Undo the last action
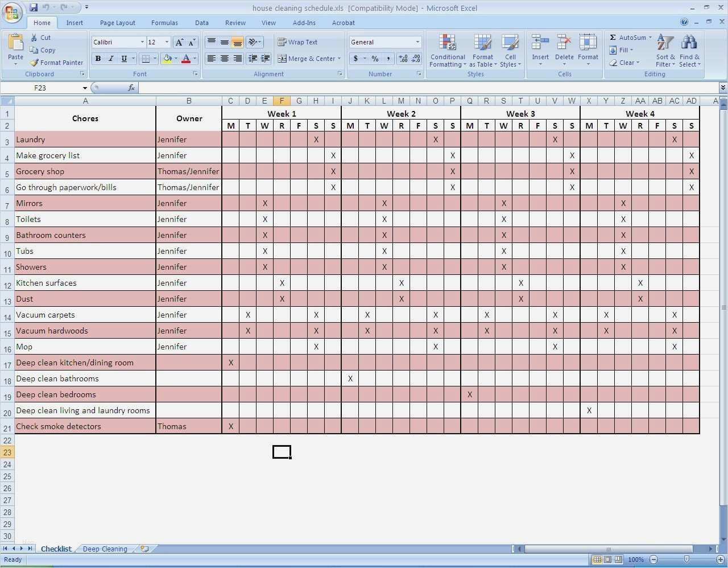 click(46, 7)
